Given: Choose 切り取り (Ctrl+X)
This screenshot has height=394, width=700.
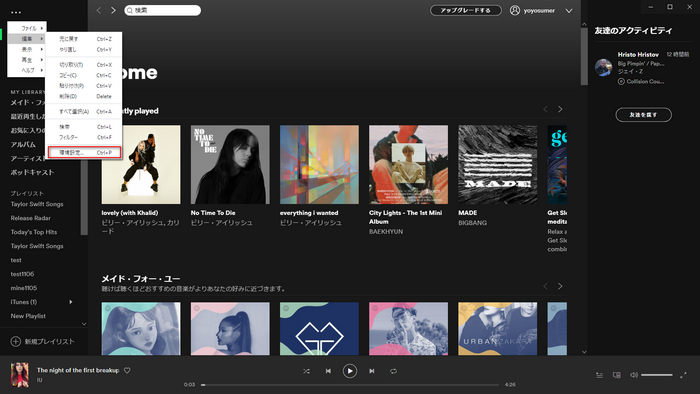Looking at the screenshot, I should coord(84,65).
